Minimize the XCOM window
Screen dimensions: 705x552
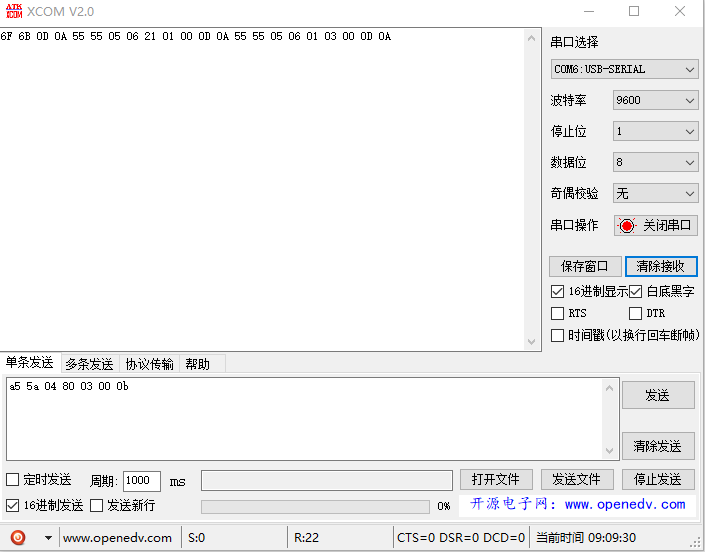pyautogui.click(x=589, y=11)
